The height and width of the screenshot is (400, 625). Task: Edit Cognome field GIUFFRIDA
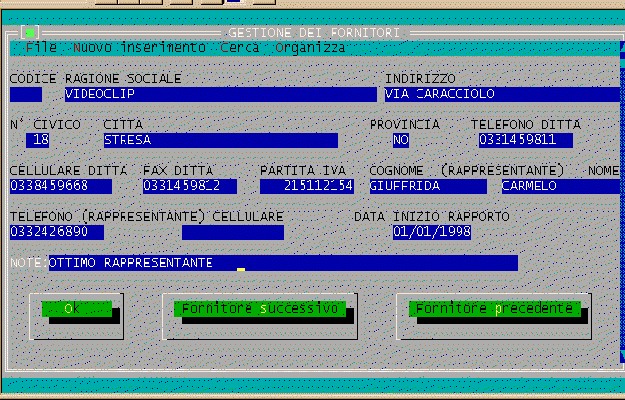[x=428, y=186]
